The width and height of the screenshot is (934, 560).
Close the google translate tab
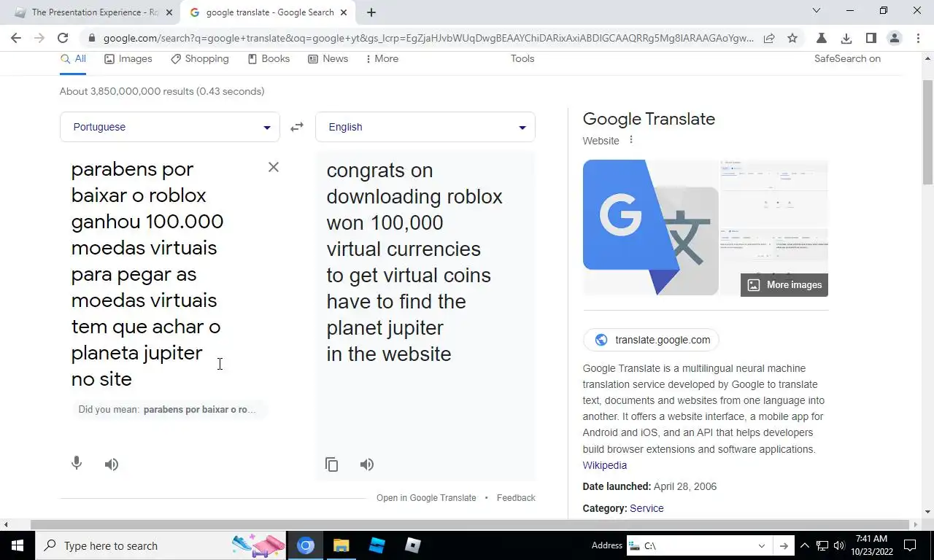point(344,12)
